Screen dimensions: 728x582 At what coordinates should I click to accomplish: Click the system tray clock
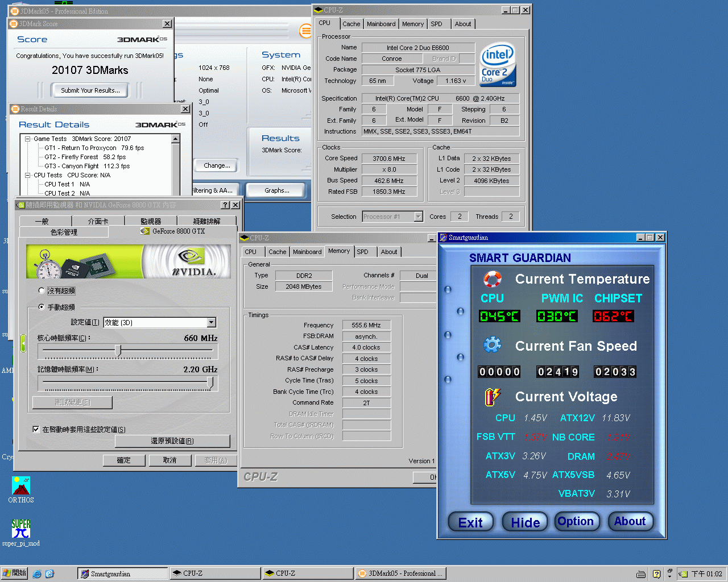tap(706, 574)
